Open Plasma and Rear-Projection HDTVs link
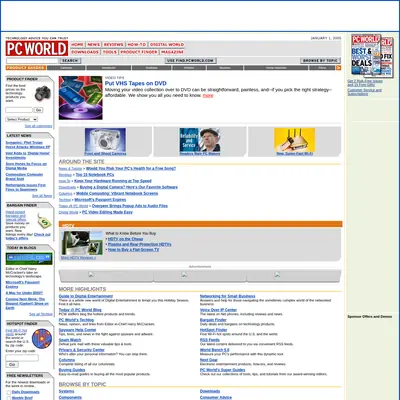This screenshot has height=400, width=400. tap(139, 244)
